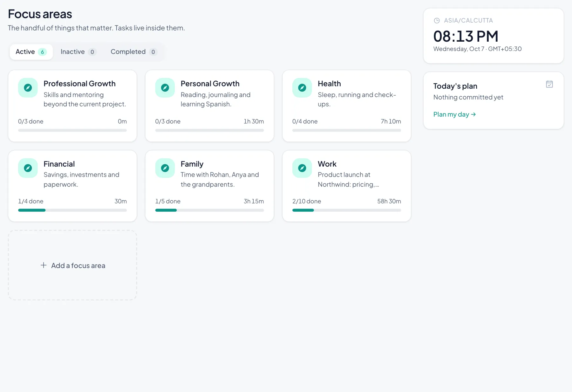Click the '1/4 done' text
This screenshot has height=392, width=572.
point(31,201)
